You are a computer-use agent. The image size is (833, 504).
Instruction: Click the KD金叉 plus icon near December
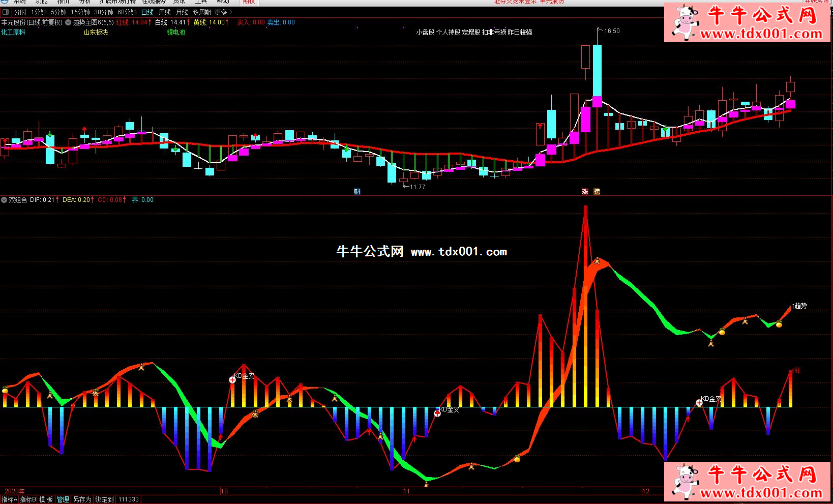(699, 402)
